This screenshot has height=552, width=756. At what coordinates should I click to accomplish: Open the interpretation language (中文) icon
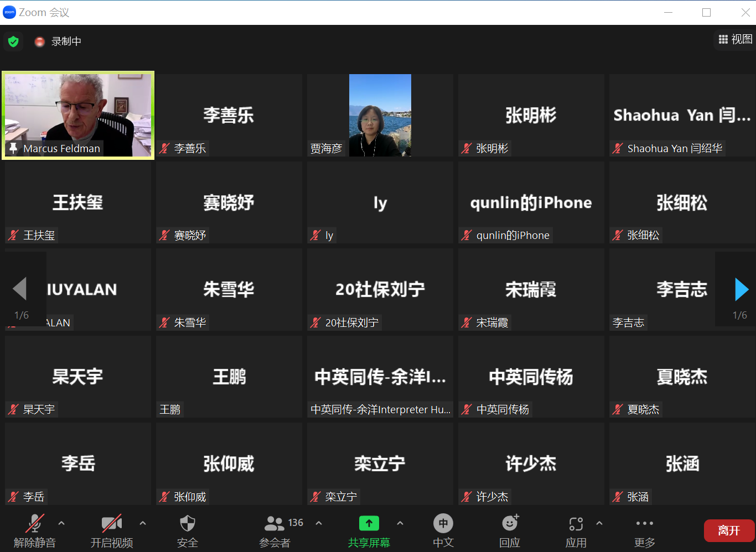coord(443,523)
